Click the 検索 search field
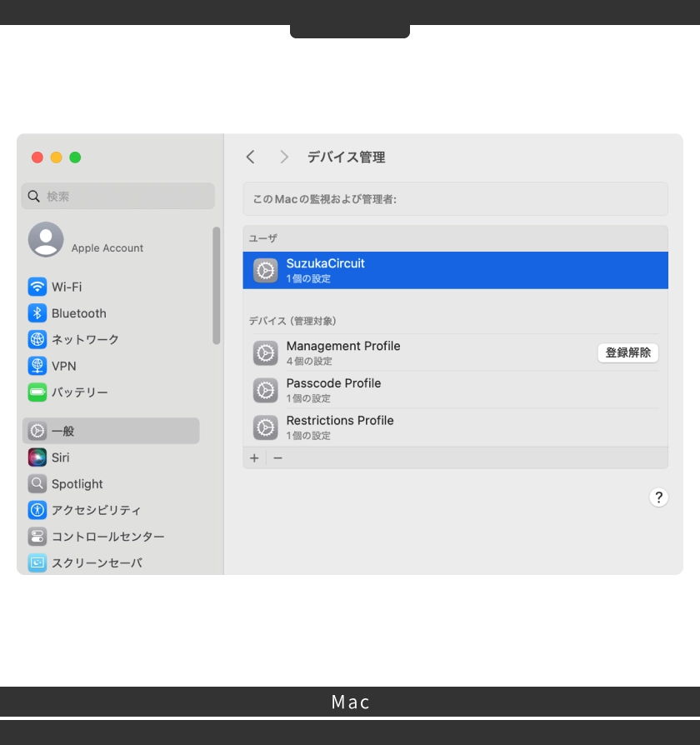This screenshot has height=745, width=700. coord(117,196)
